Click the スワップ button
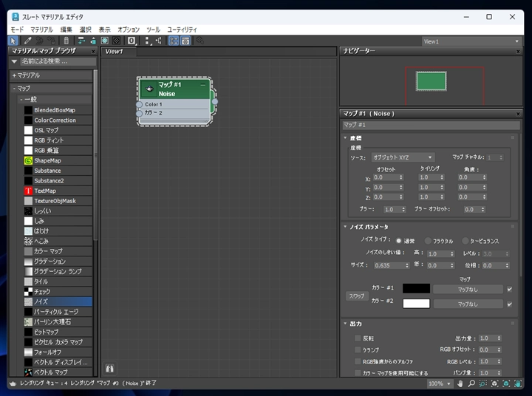The image size is (532, 396). pyautogui.click(x=357, y=296)
